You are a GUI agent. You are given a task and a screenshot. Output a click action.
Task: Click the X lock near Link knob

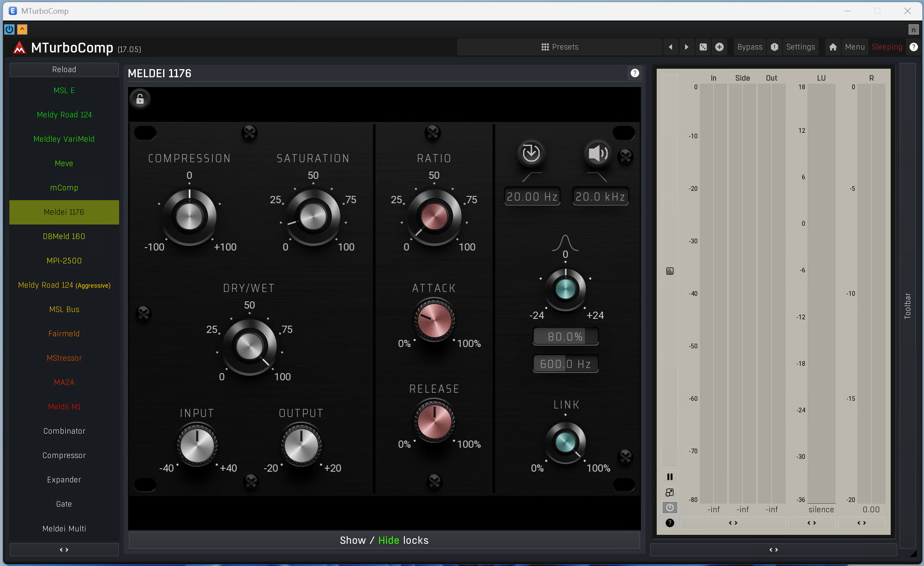[x=626, y=457]
